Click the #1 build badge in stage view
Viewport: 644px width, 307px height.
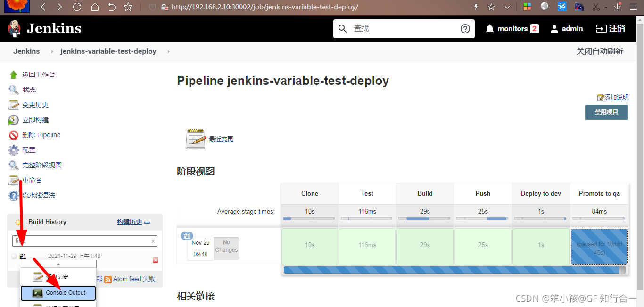(x=187, y=236)
